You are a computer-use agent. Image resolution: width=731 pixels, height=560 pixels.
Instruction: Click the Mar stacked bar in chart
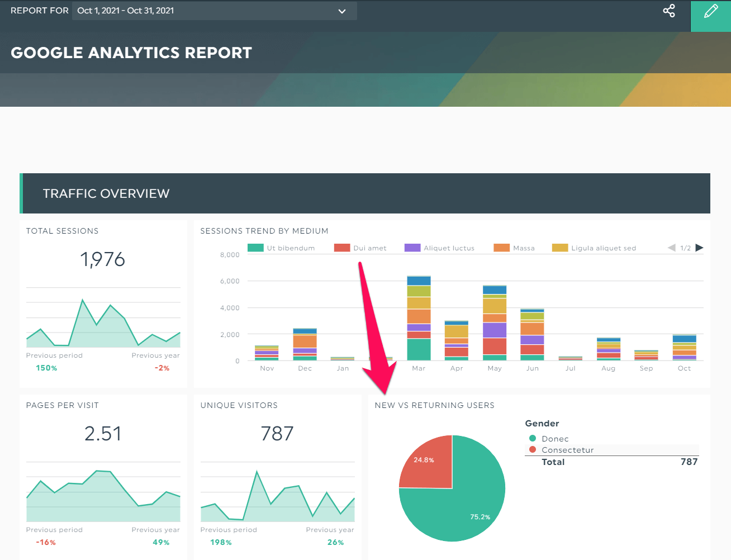point(419,318)
